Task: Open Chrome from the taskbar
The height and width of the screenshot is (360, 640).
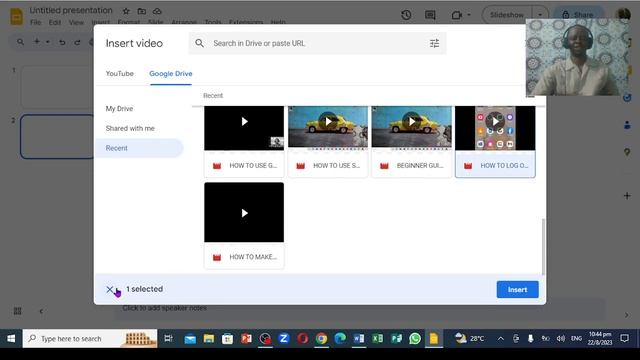Action: (321, 338)
